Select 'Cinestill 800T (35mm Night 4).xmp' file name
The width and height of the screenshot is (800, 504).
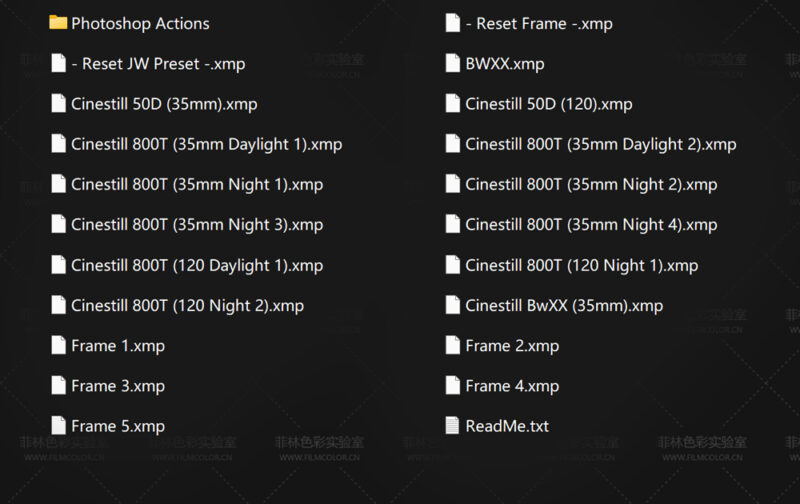click(x=591, y=225)
